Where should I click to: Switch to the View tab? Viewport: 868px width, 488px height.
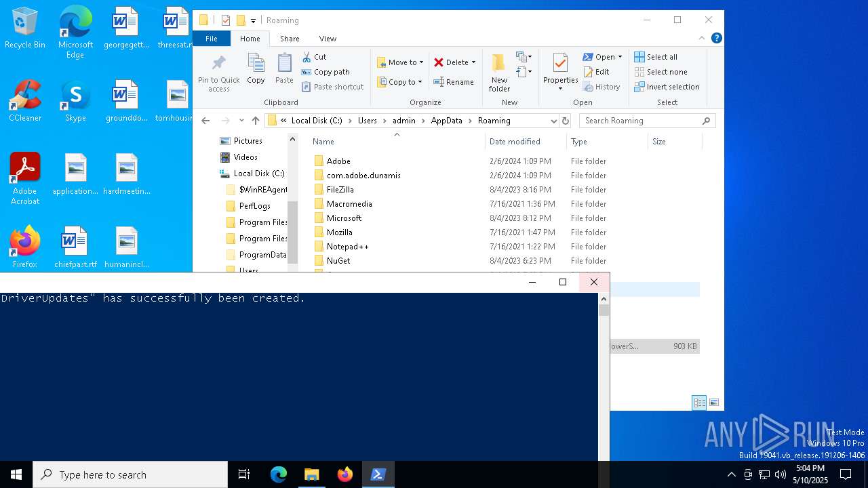pos(328,39)
